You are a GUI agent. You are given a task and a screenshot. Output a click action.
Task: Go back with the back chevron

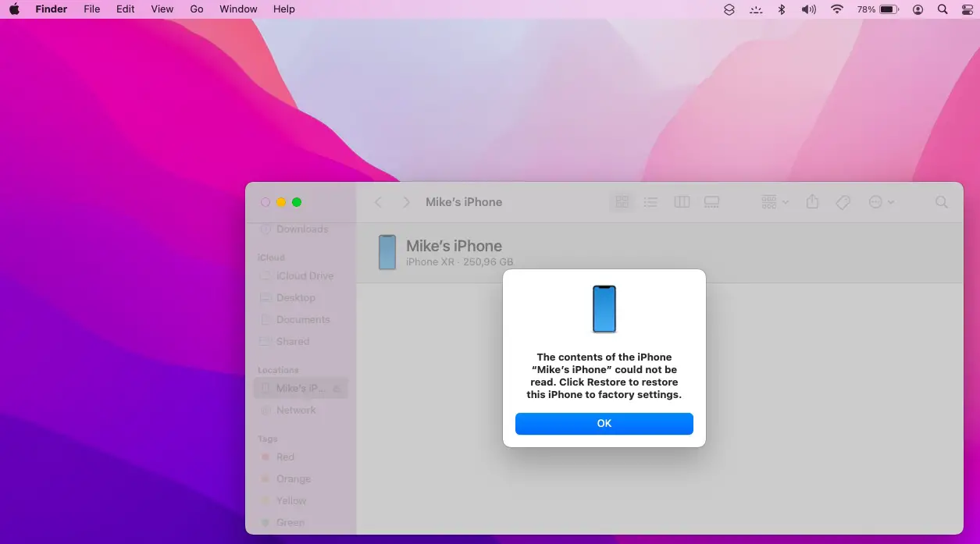point(378,202)
